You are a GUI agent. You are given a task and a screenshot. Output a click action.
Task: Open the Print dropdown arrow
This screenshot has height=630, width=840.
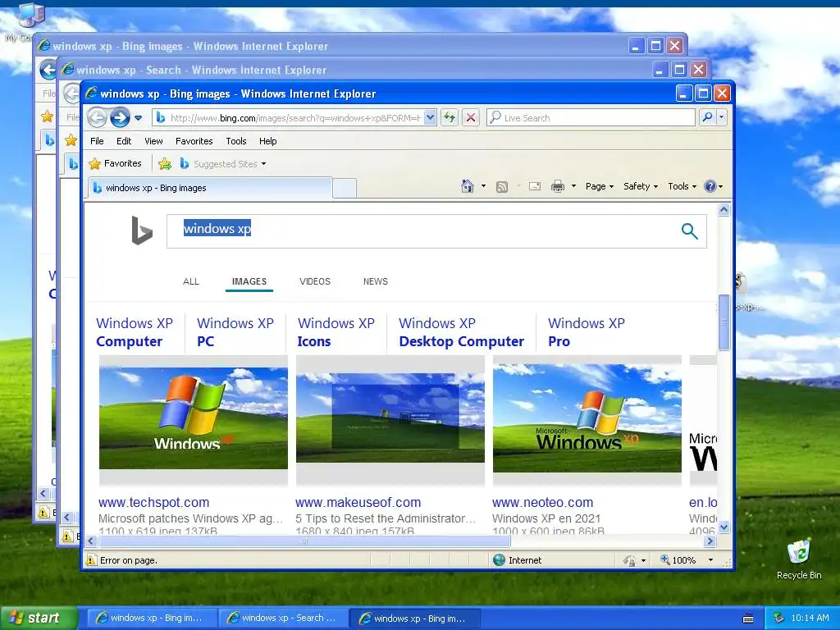[x=573, y=186]
